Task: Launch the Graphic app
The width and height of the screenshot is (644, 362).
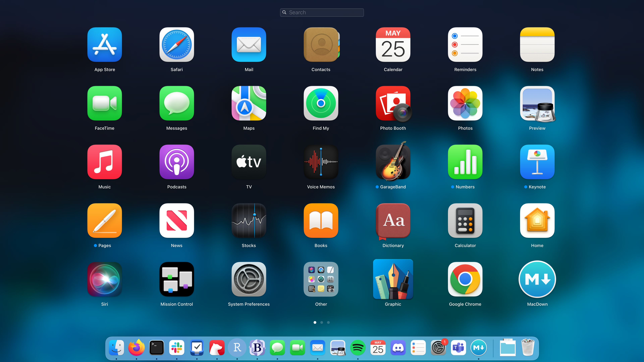Action: (393, 279)
